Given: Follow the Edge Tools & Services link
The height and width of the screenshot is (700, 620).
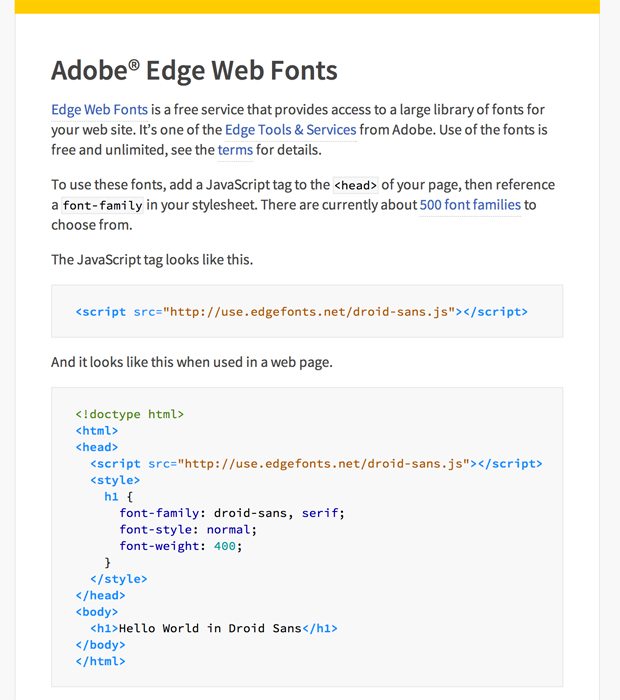Looking at the screenshot, I should 291,130.
